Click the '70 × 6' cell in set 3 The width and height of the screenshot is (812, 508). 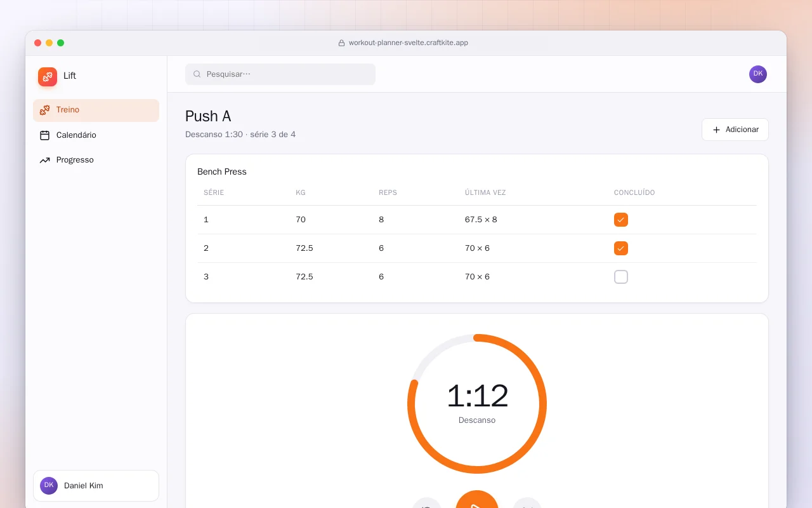pyautogui.click(x=477, y=277)
